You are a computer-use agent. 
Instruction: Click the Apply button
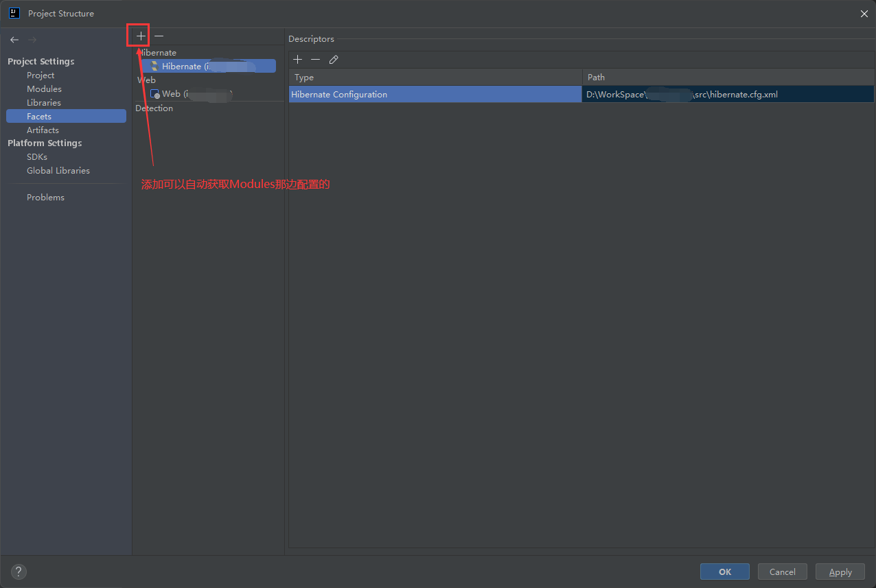pyautogui.click(x=840, y=572)
